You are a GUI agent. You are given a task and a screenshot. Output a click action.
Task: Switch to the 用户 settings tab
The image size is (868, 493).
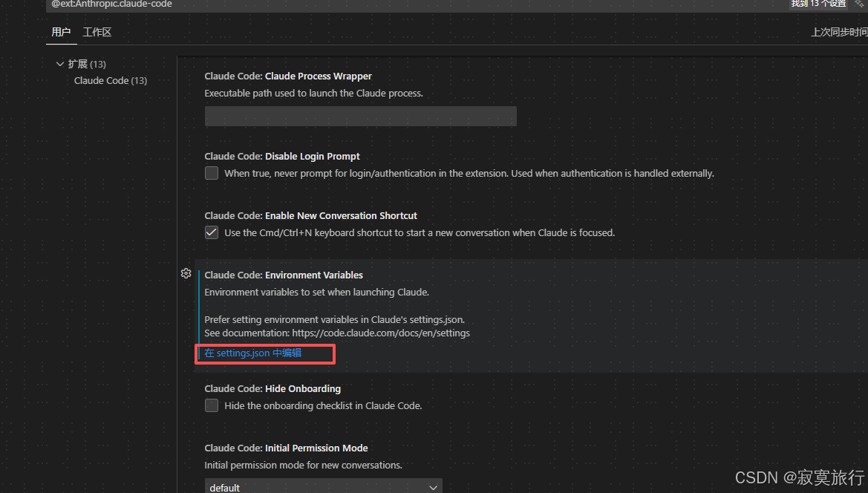[x=61, y=32]
